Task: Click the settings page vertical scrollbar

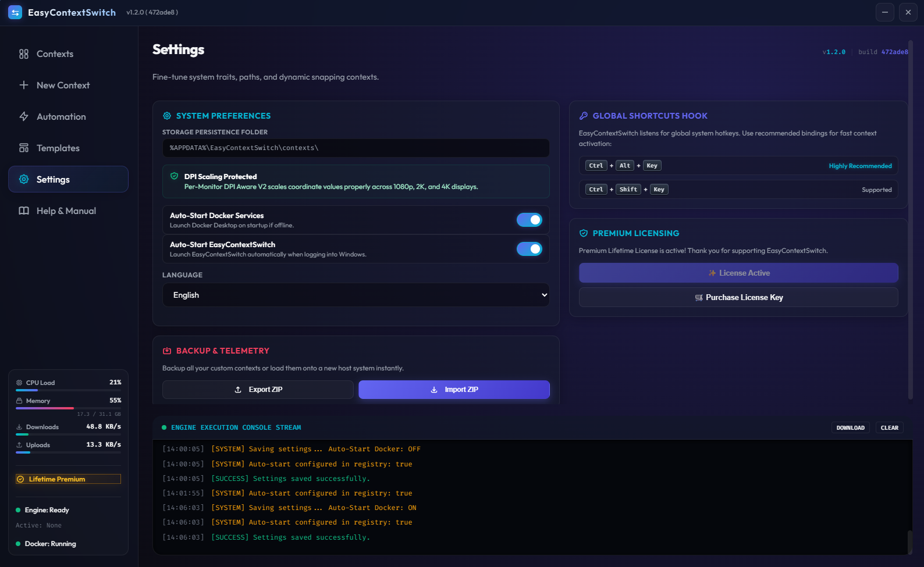Action: tap(911, 220)
